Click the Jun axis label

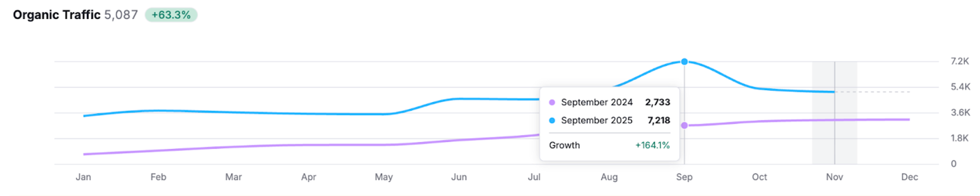click(x=459, y=177)
